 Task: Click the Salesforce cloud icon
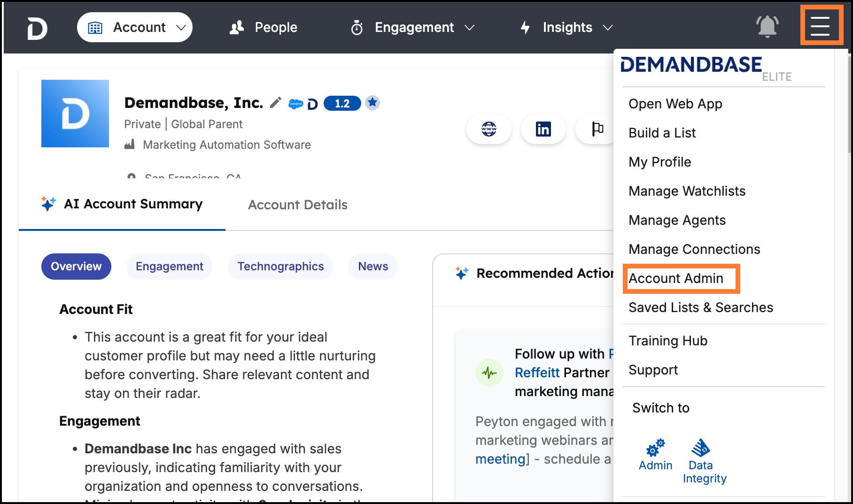coord(295,104)
